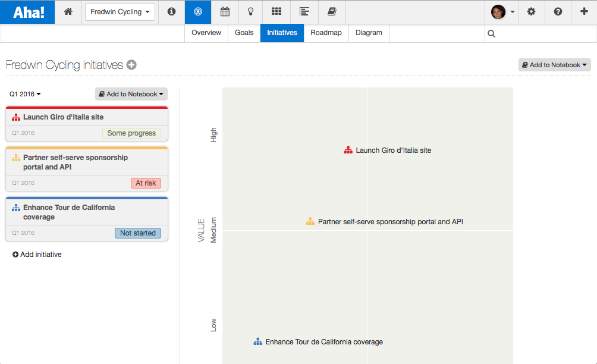The width and height of the screenshot is (597, 364).
Task: Click orange icon on chart Partner marker
Action: tap(310, 221)
